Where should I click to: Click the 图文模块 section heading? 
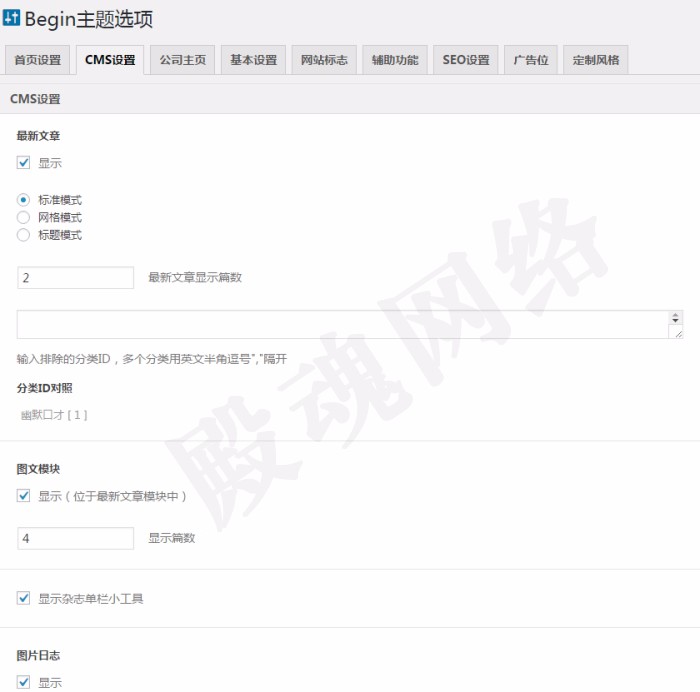point(38,469)
